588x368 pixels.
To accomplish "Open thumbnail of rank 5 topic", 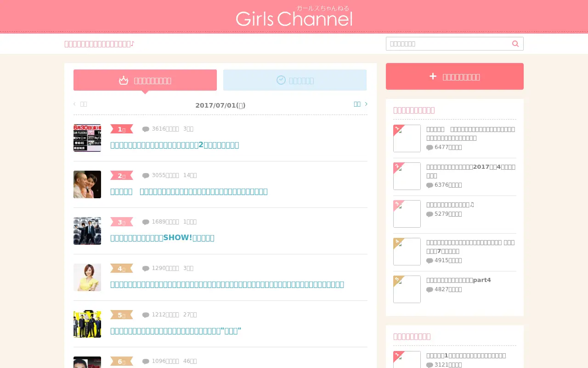I will 87,324.
